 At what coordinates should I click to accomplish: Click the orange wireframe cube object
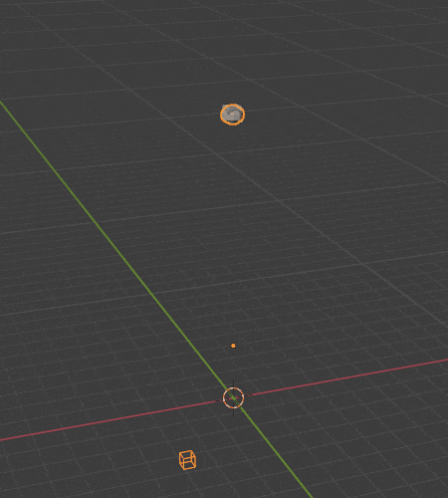point(187,460)
